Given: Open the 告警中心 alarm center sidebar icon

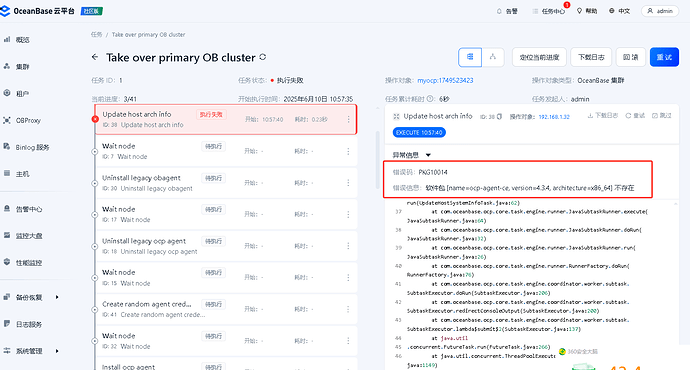Looking at the screenshot, I should [7, 209].
